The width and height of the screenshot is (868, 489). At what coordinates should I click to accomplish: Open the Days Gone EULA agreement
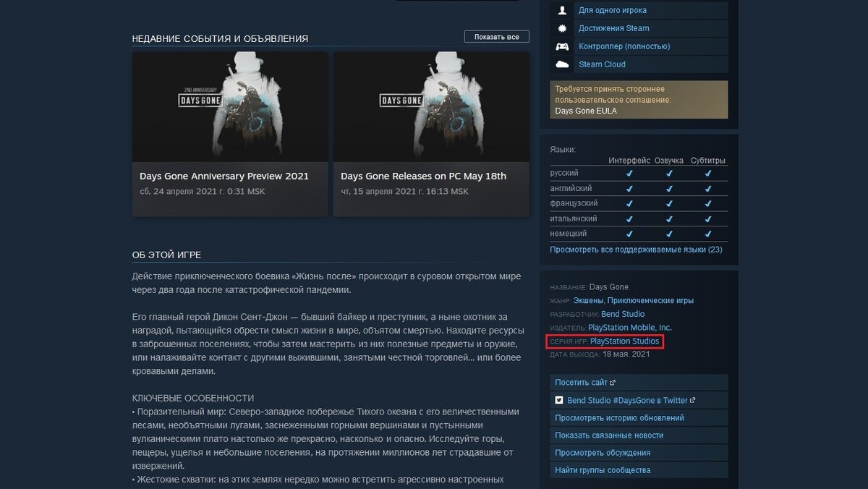pos(586,111)
